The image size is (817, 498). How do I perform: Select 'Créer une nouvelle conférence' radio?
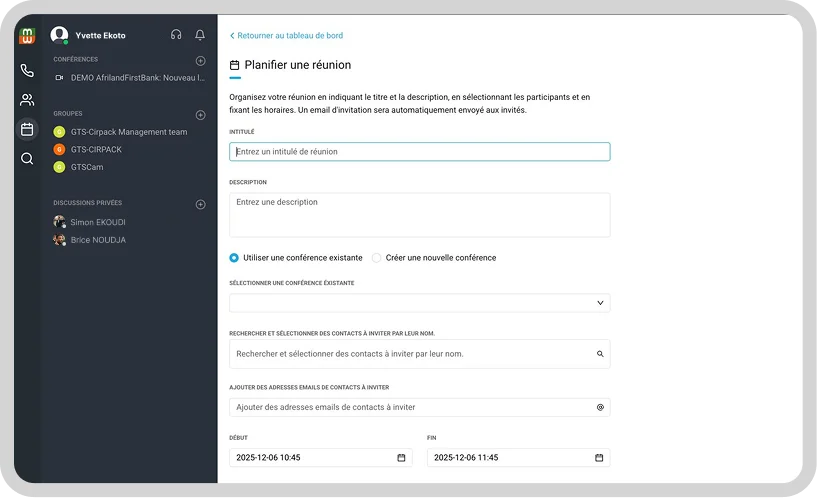point(377,258)
